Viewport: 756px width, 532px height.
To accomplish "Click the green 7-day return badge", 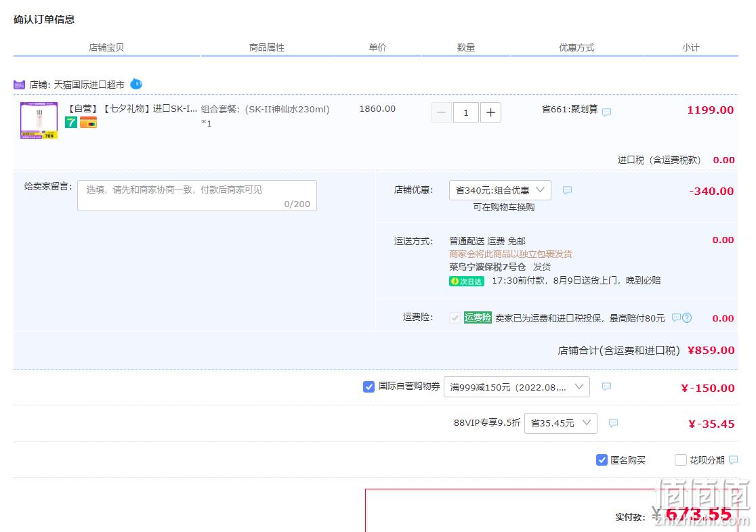I will pyautogui.click(x=71, y=123).
